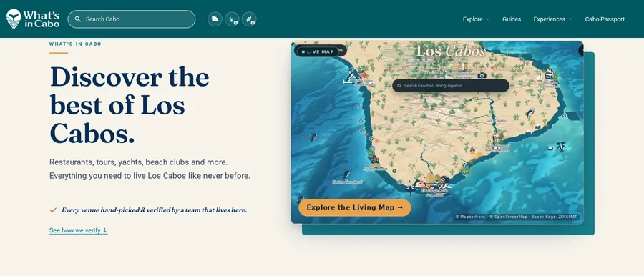This screenshot has width=644, height=276.
Task: Click the fishing boat icon on northwest coast
Action: coord(349,77)
